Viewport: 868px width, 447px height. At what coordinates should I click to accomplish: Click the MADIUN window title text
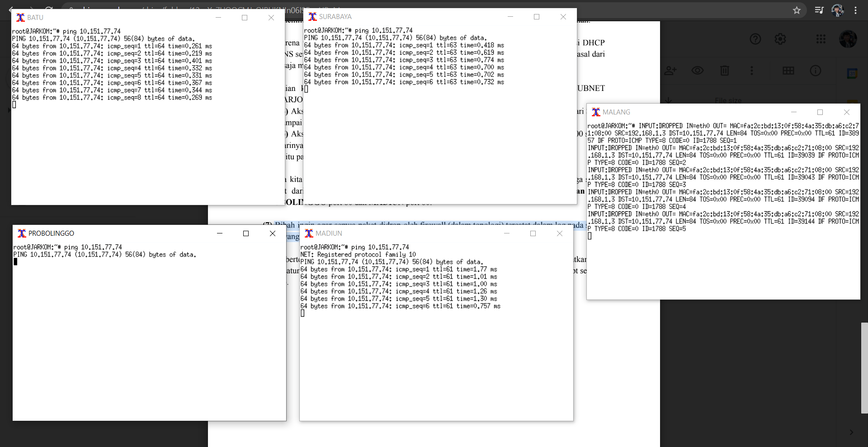tap(329, 233)
